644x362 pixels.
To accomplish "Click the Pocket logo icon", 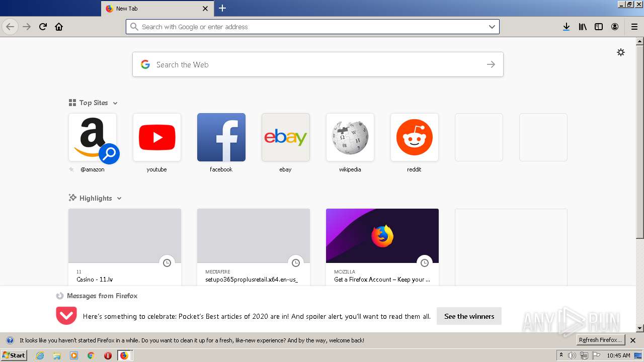I will 66,316.
